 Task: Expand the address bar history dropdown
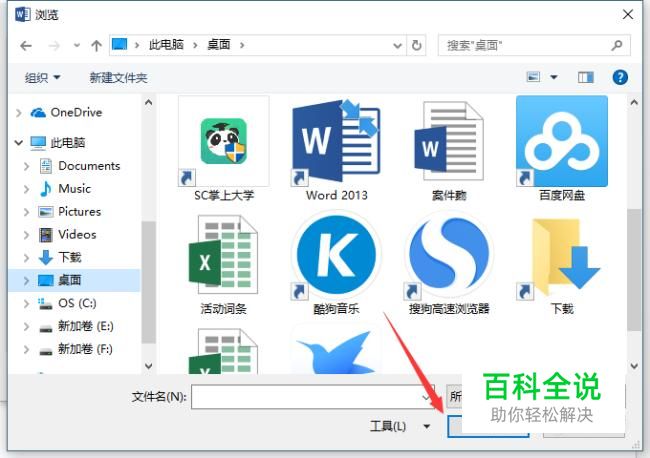click(x=397, y=45)
